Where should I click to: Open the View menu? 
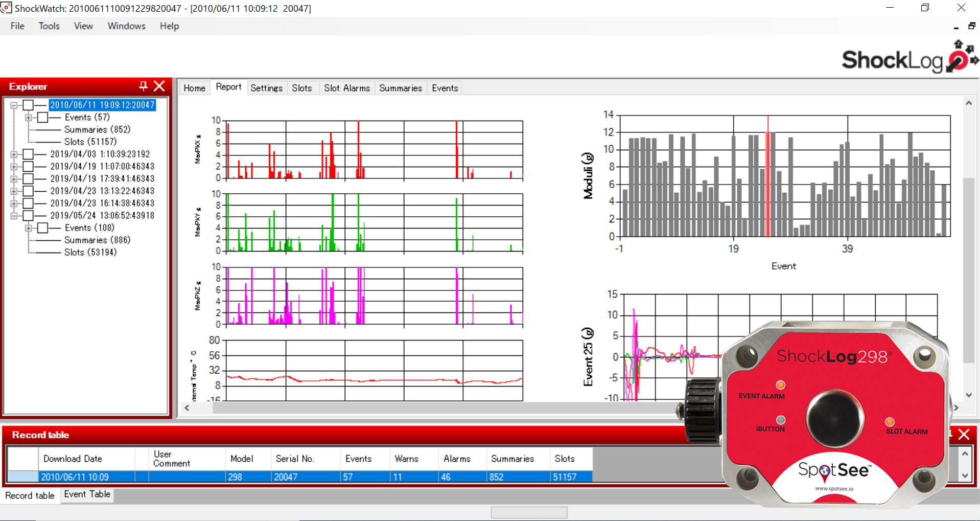pyautogui.click(x=83, y=26)
